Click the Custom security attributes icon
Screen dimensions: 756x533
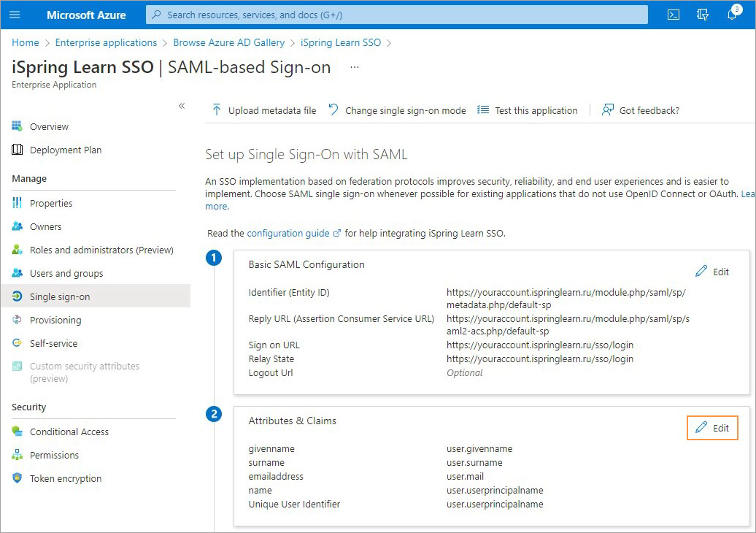[x=17, y=366]
